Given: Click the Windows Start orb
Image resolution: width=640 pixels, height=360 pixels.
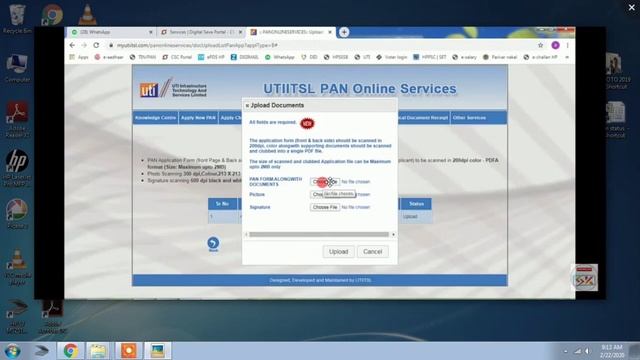Looking at the screenshot, I should pyautogui.click(x=12, y=351).
